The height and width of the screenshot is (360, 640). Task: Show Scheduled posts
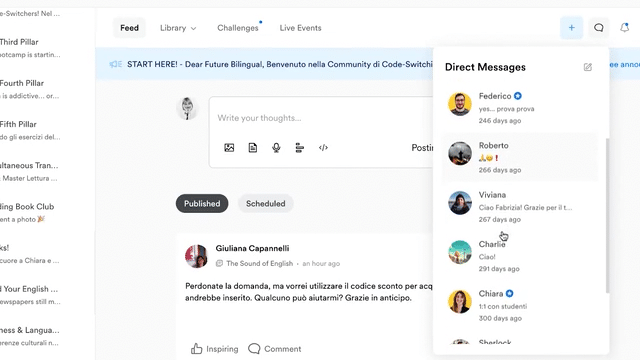pyautogui.click(x=266, y=203)
